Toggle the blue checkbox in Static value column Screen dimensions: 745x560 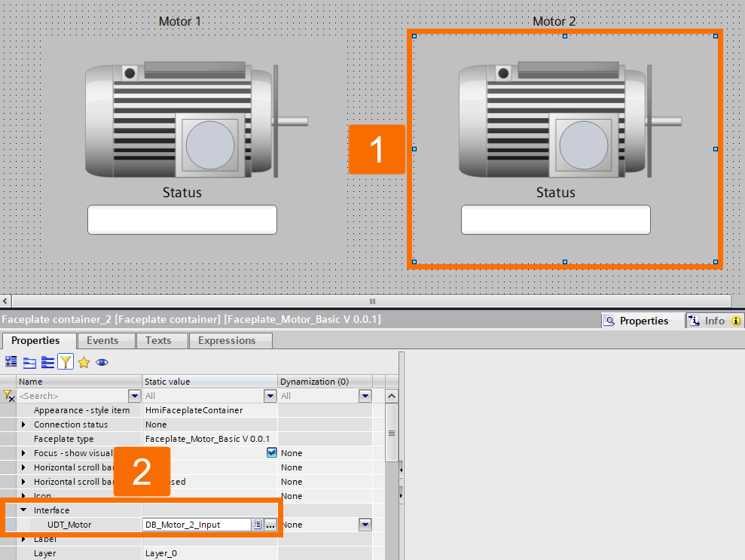[x=270, y=452]
